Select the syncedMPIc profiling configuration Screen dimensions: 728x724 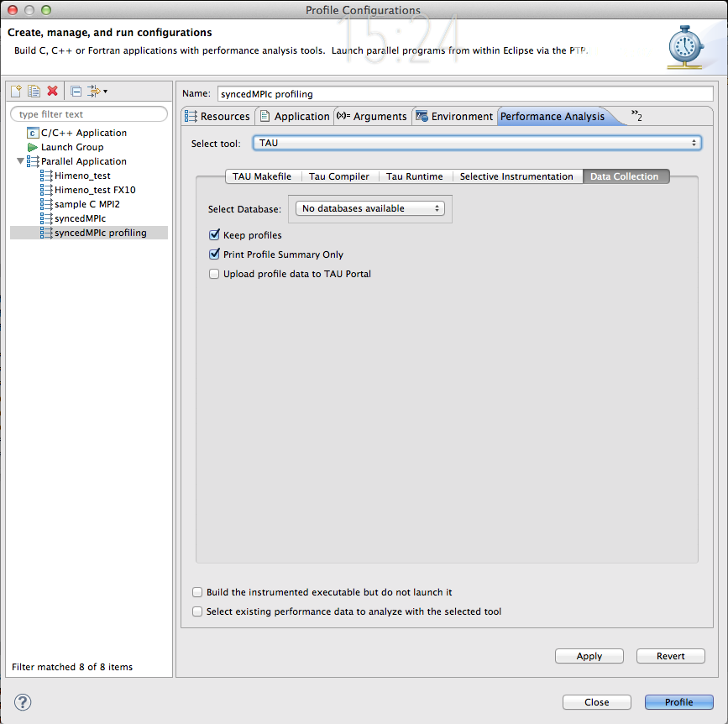point(100,233)
